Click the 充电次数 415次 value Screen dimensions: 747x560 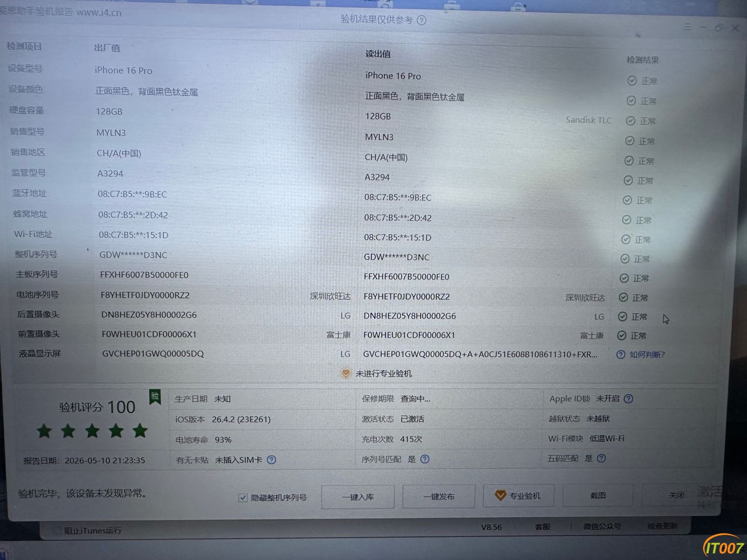pyautogui.click(x=411, y=439)
